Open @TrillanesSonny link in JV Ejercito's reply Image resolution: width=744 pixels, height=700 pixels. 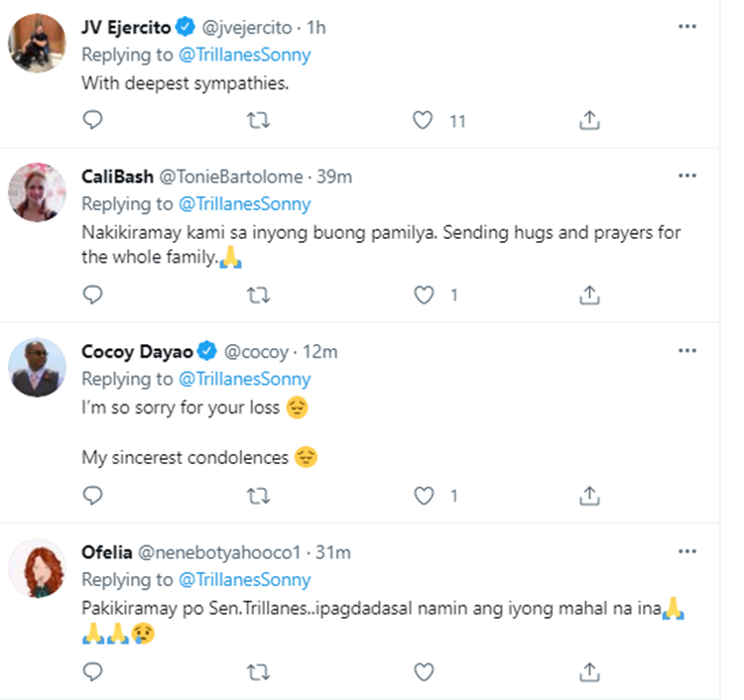[x=244, y=56]
